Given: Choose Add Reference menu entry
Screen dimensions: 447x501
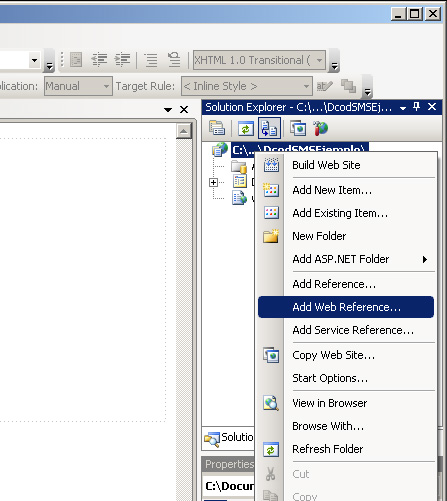Looking at the screenshot, I should point(346,284).
